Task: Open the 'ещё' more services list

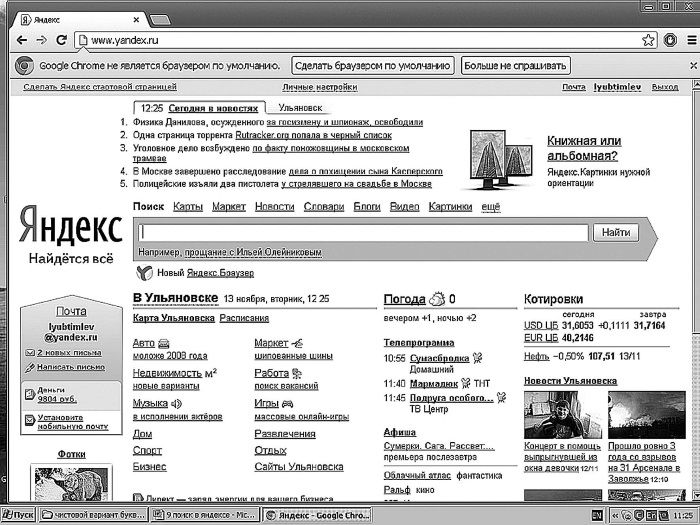Action: 491,207
